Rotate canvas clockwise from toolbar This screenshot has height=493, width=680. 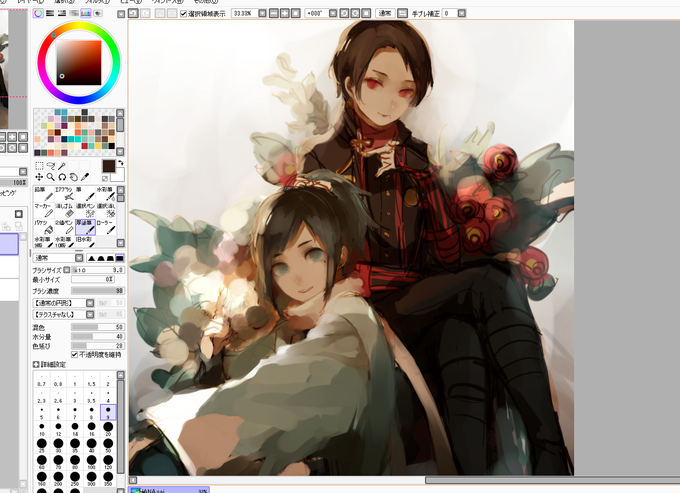(355, 13)
